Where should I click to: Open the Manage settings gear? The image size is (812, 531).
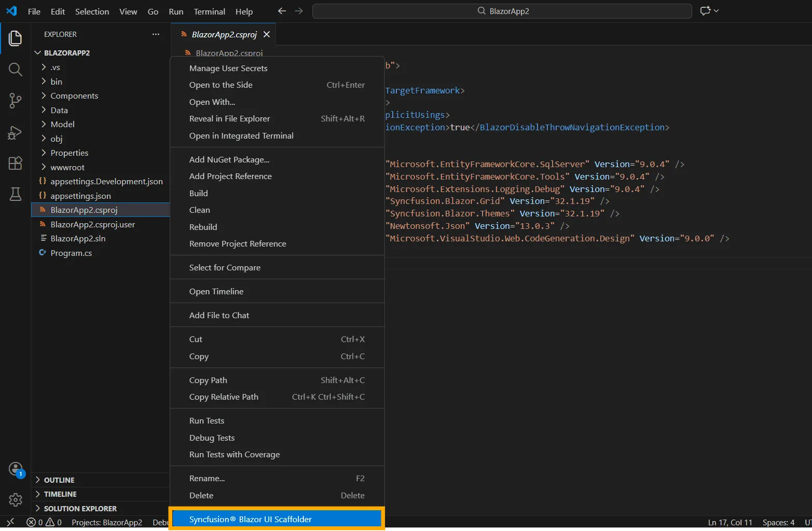15,499
